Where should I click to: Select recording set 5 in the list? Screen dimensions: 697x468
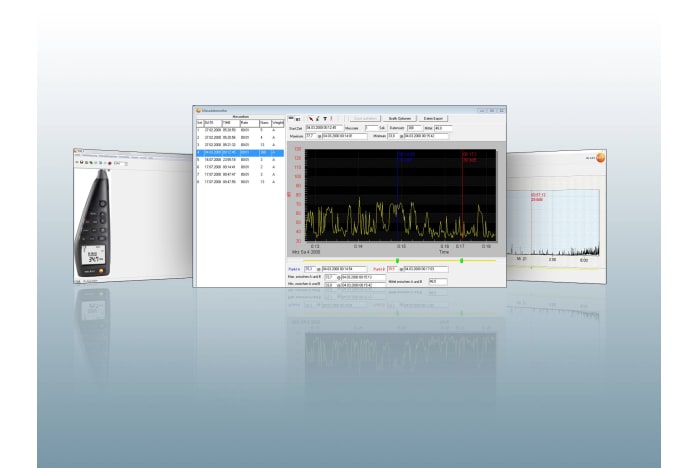240,160
